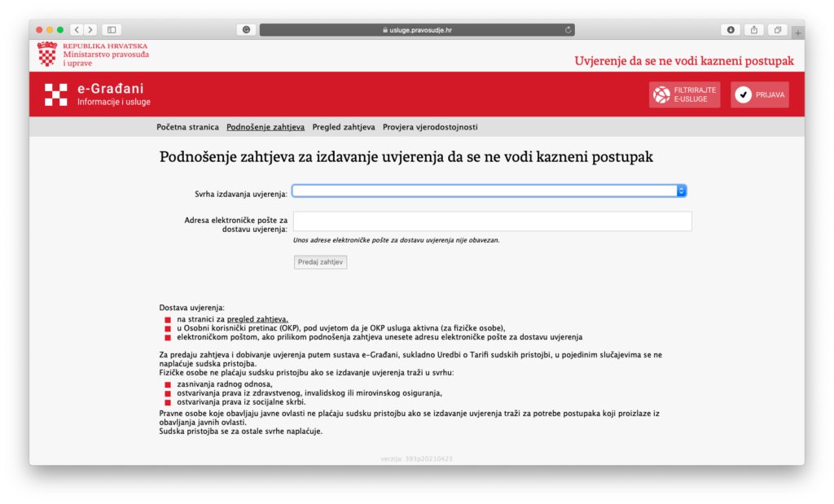Open a new tab with the plus button

tap(797, 33)
